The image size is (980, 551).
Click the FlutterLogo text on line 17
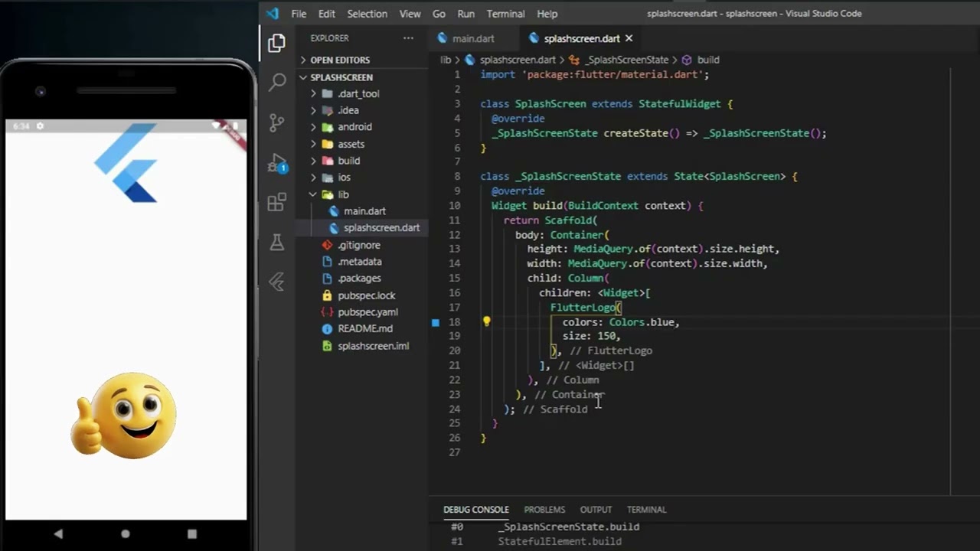(x=583, y=308)
